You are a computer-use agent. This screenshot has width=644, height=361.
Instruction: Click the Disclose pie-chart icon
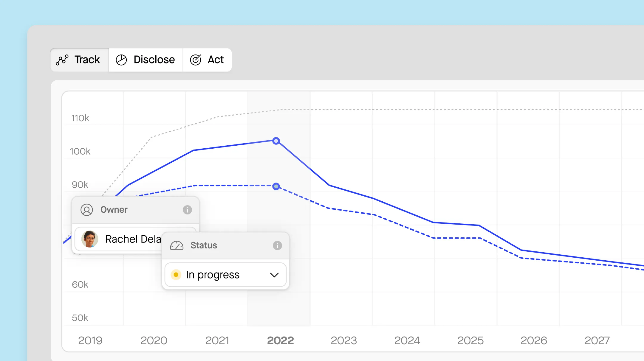click(121, 60)
